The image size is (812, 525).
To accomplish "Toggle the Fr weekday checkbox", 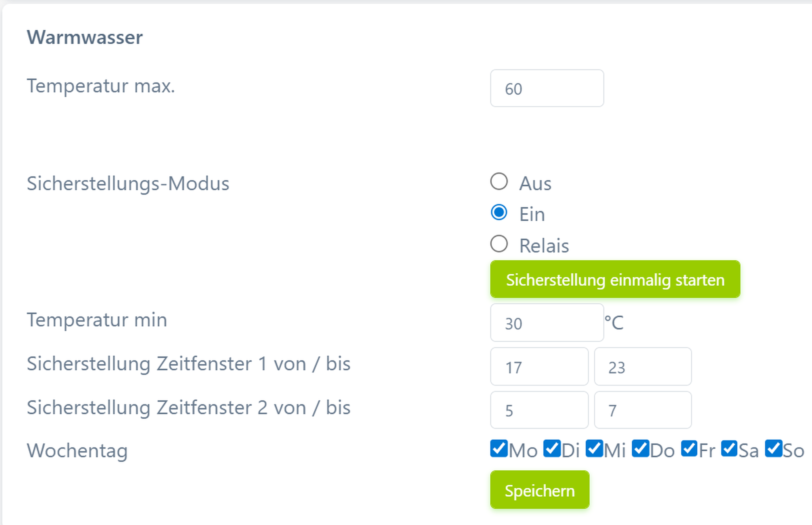I will pyautogui.click(x=689, y=449).
